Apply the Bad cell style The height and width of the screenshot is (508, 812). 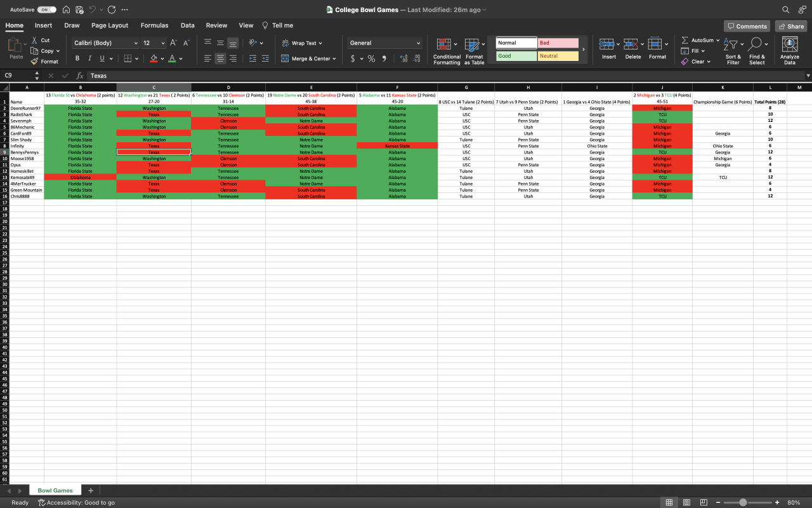tap(558, 43)
